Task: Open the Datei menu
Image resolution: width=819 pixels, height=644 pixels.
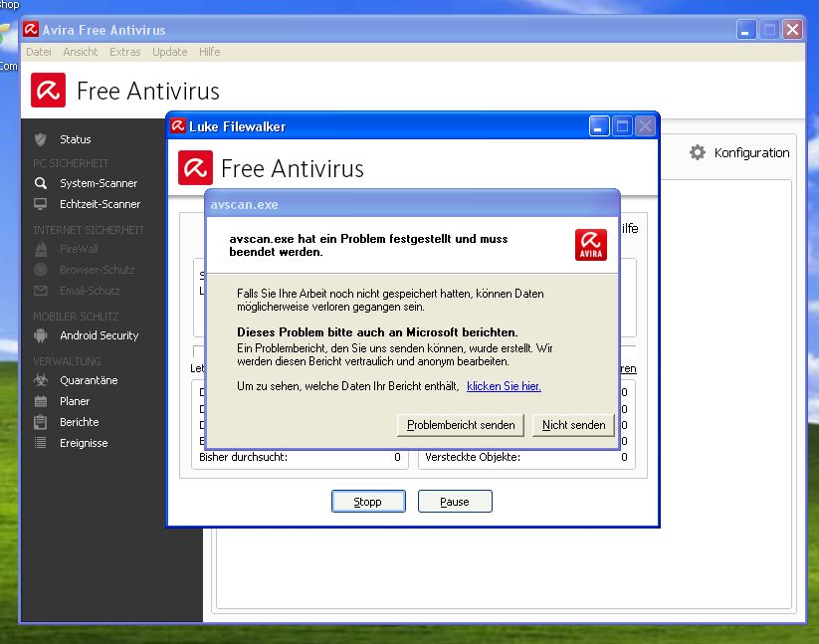Action: coord(39,52)
